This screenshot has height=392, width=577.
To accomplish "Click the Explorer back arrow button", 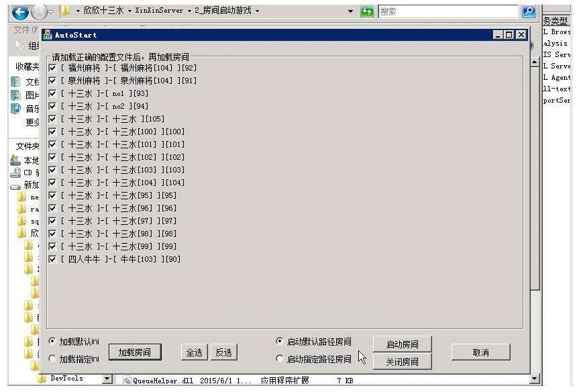I will (x=21, y=11).
